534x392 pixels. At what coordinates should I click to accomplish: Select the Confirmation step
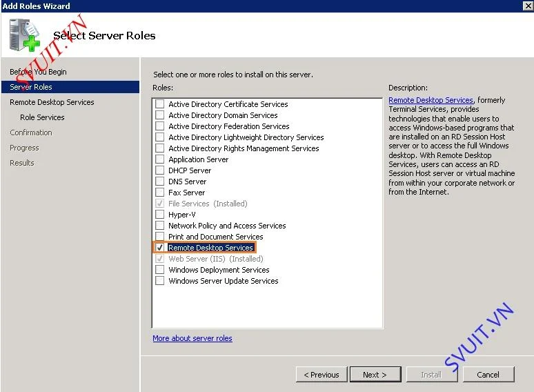(x=31, y=133)
